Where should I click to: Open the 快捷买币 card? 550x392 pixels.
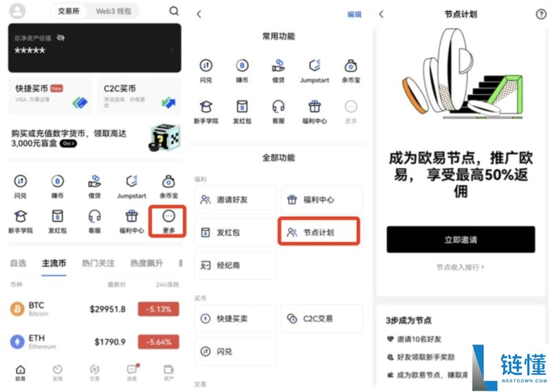pyautogui.click(x=50, y=96)
